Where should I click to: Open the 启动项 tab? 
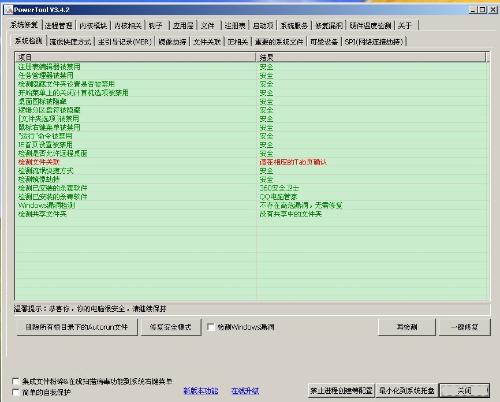[x=263, y=25]
